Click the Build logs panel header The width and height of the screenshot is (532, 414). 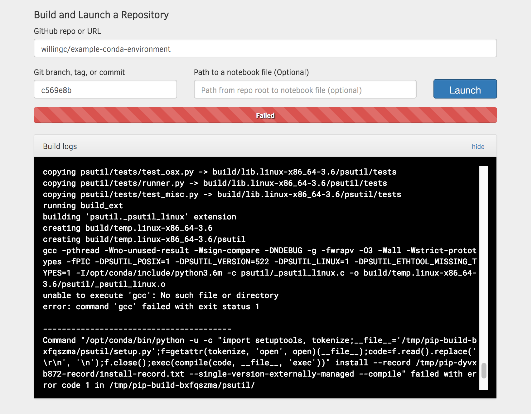[x=60, y=146]
